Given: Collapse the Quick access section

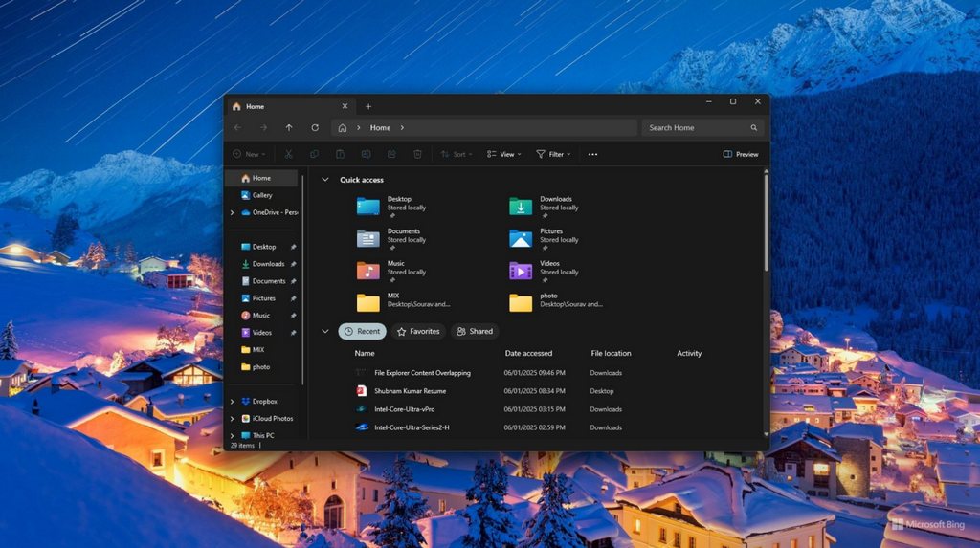Looking at the screenshot, I should pos(325,180).
